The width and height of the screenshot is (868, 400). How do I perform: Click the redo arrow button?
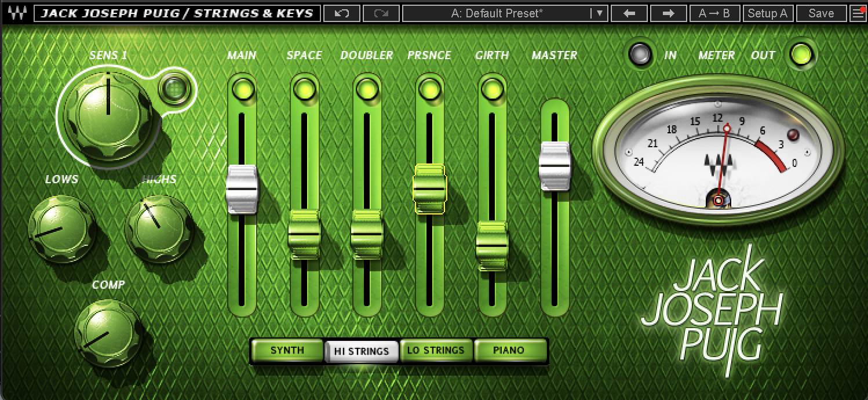tap(381, 13)
